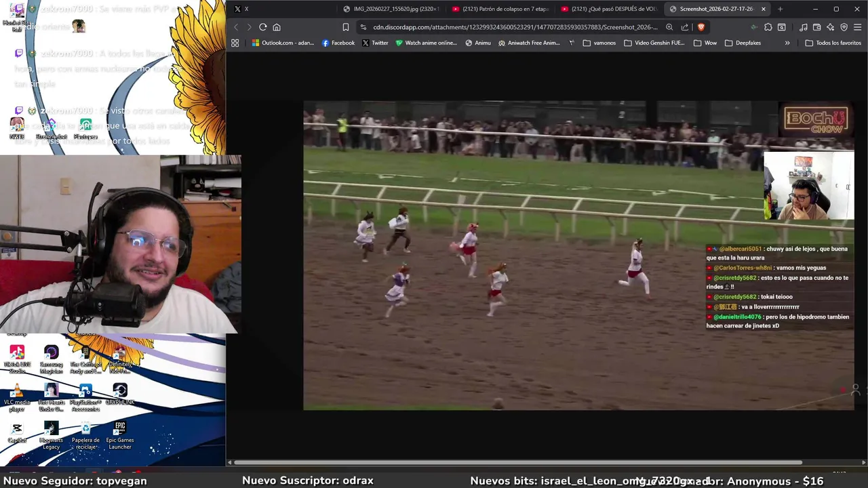Open the Brave wallet icon
This screenshot has width=868, height=488.
pyautogui.click(x=817, y=27)
